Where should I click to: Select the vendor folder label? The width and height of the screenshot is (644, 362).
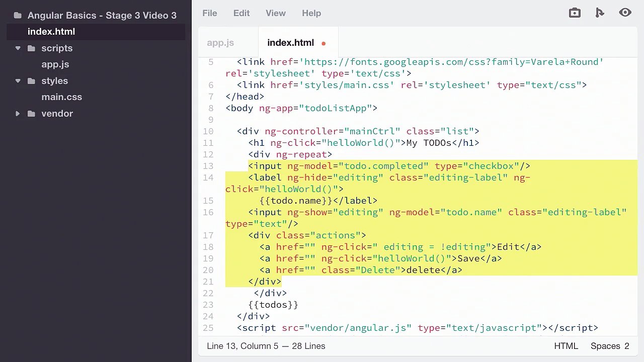coord(57,114)
